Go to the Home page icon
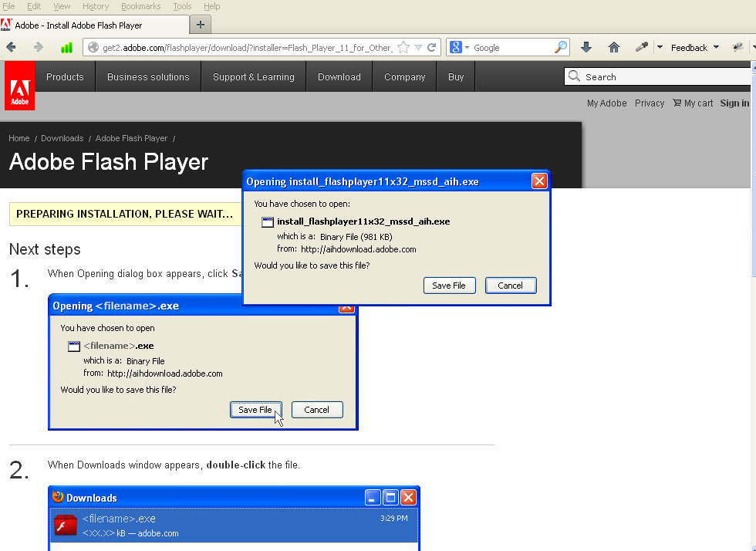Image resolution: width=756 pixels, height=551 pixels. (x=614, y=47)
